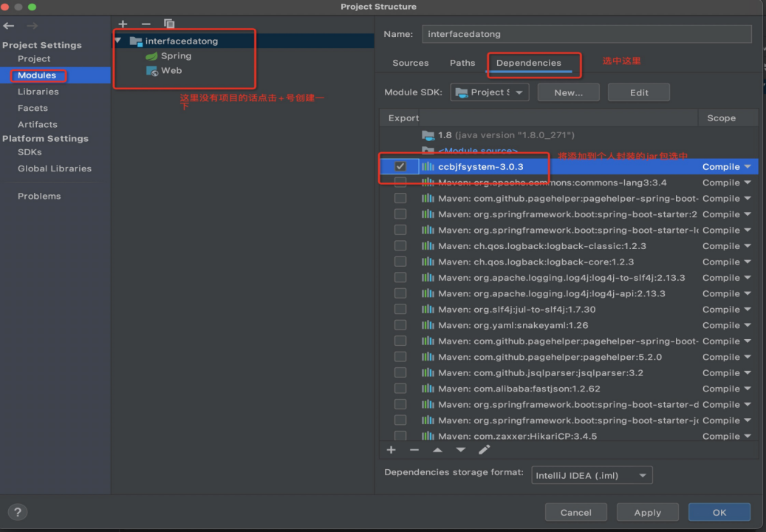
Task: Click the Spring facet leaf icon
Action: pos(152,56)
